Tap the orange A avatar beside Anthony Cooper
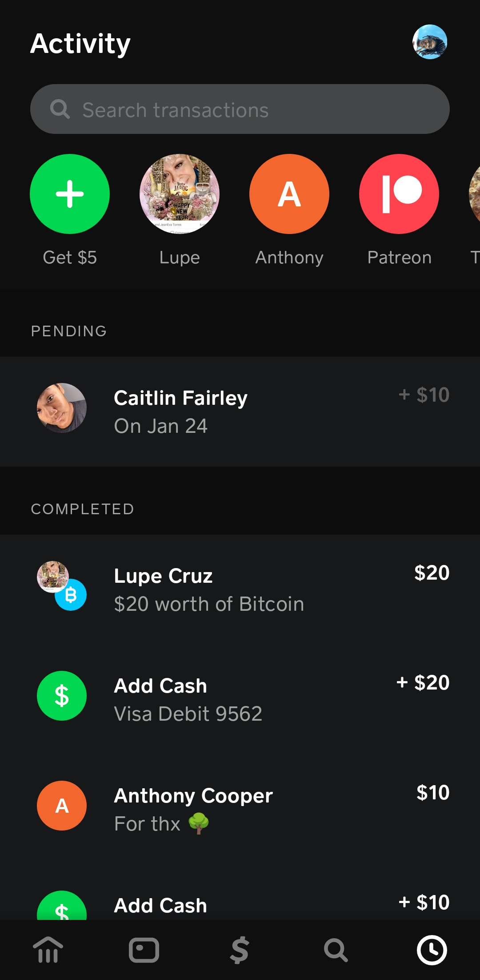The height and width of the screenshot is (980, 480). [62, 806]
